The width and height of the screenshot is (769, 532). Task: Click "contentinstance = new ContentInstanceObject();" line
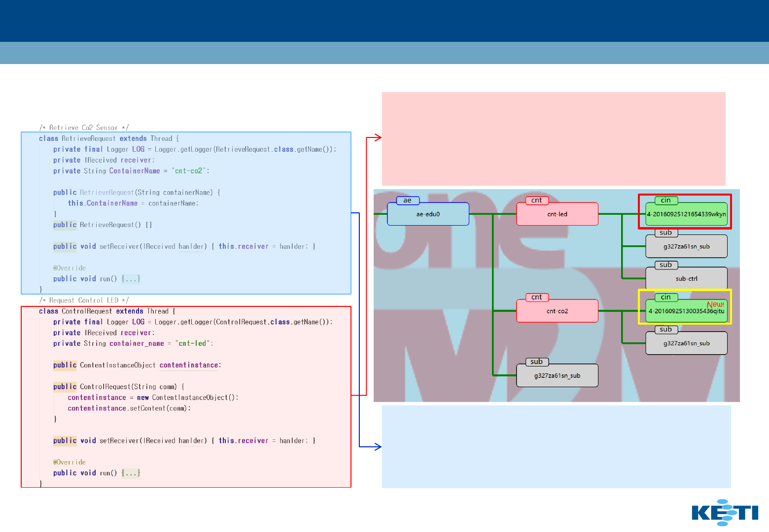[x=153, y=398]
